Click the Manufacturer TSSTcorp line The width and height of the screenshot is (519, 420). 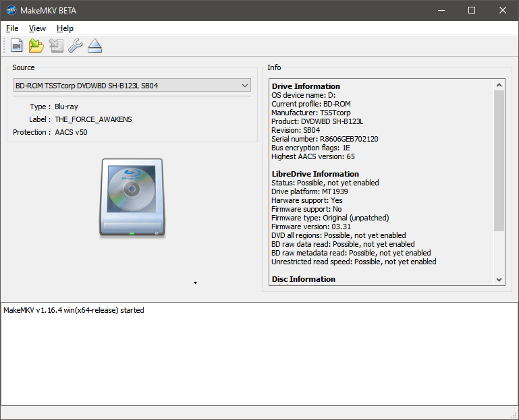click(311, 113)
